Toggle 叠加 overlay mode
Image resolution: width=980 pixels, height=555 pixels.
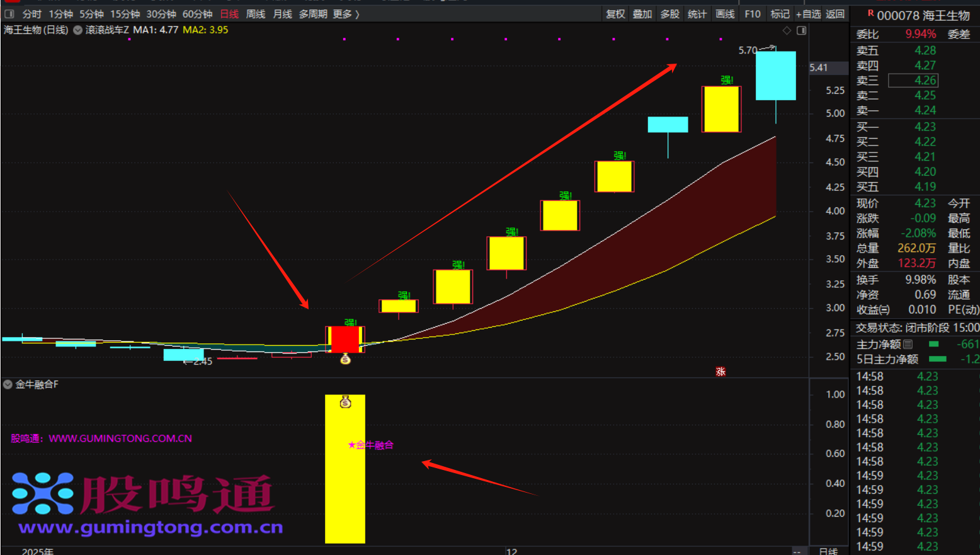pyautogui.click(x=642, y=14)
